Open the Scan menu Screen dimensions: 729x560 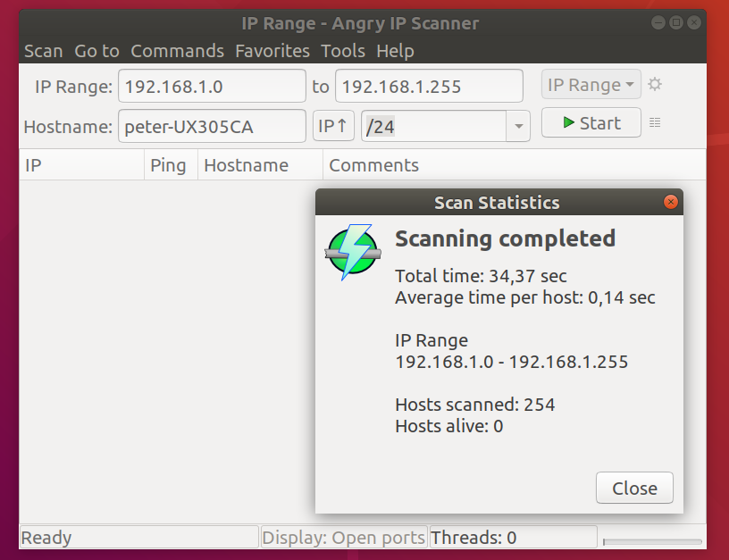coord(43,51)
